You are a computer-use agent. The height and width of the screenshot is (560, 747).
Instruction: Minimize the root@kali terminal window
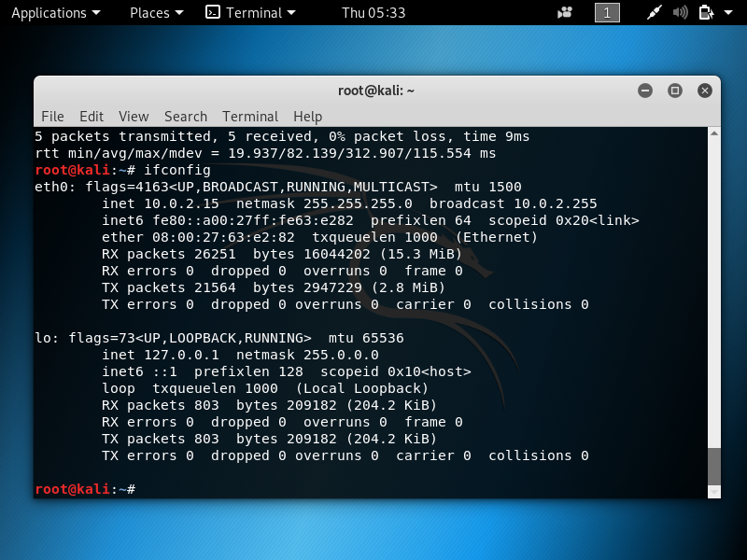point(645,91)
